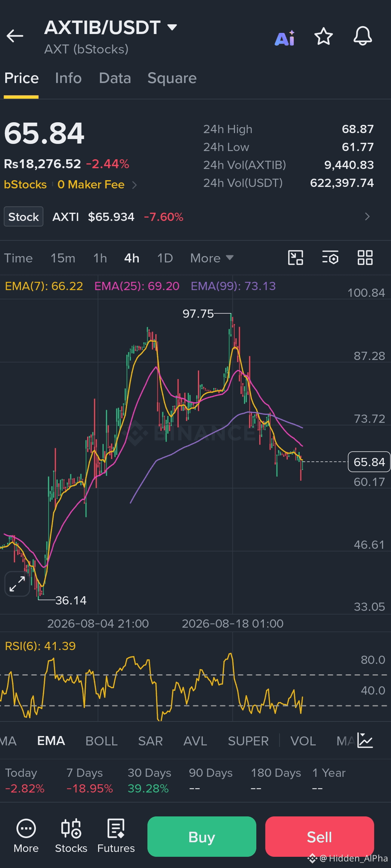Screen dimensions: 391x868
Task: Tap the EMA(99): 73.13 legend
Action: [233, 286]
